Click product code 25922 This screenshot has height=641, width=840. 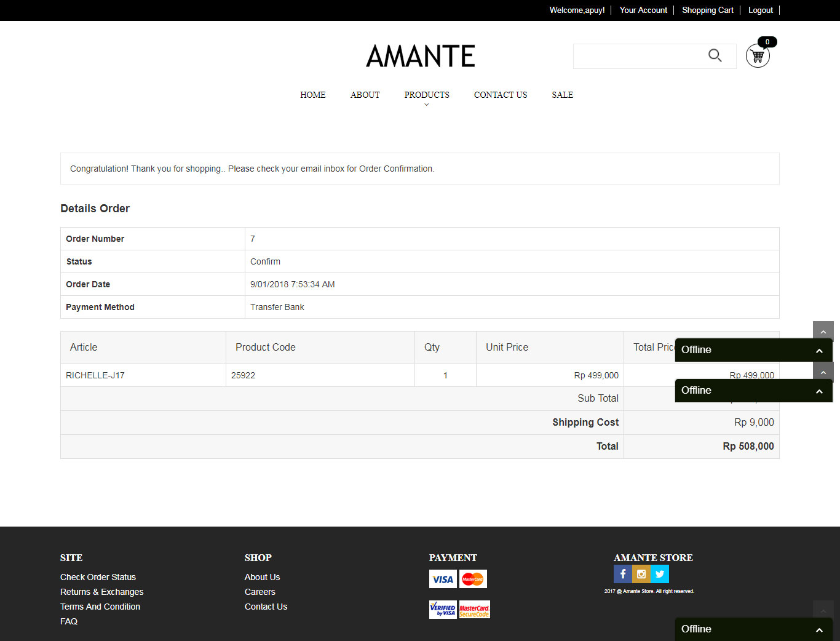243,375
